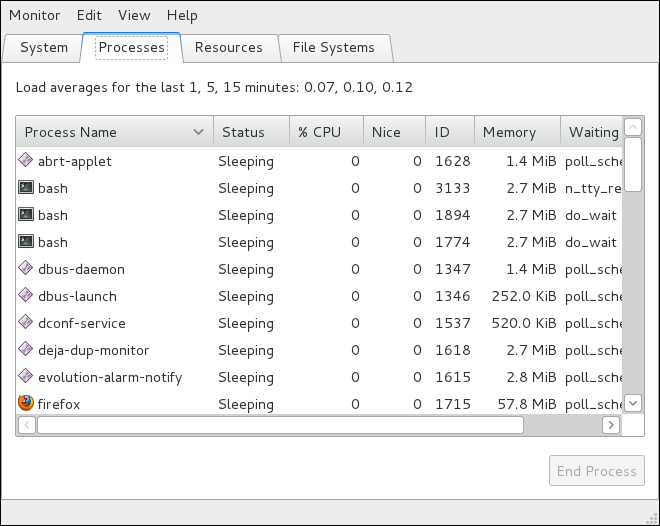This screenshot has height=526, width=660.
Task: Click the terminal icon for bash 3133
Action: (26, 187)
